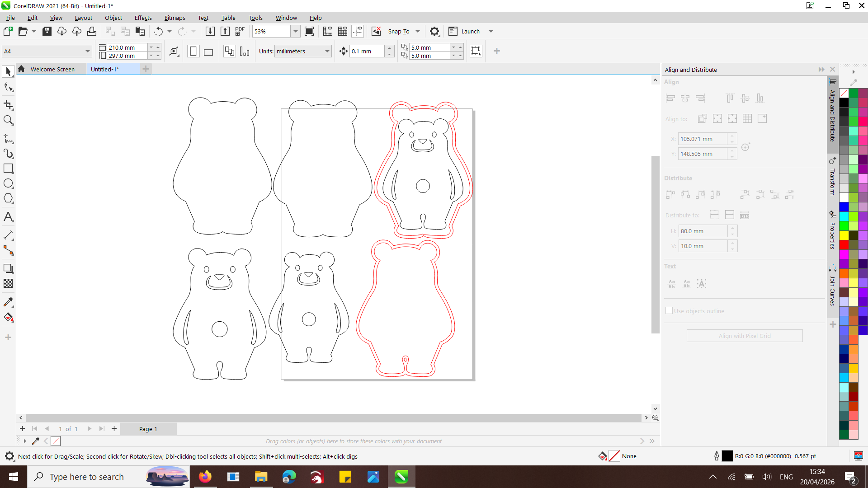Click the Export to PDF icon
Viewport: 868px width, 488px height.
[240, 31]
